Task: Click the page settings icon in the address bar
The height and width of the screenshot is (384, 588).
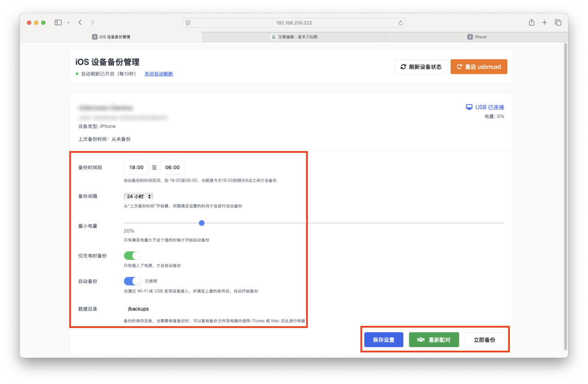Action: [188, 22]
